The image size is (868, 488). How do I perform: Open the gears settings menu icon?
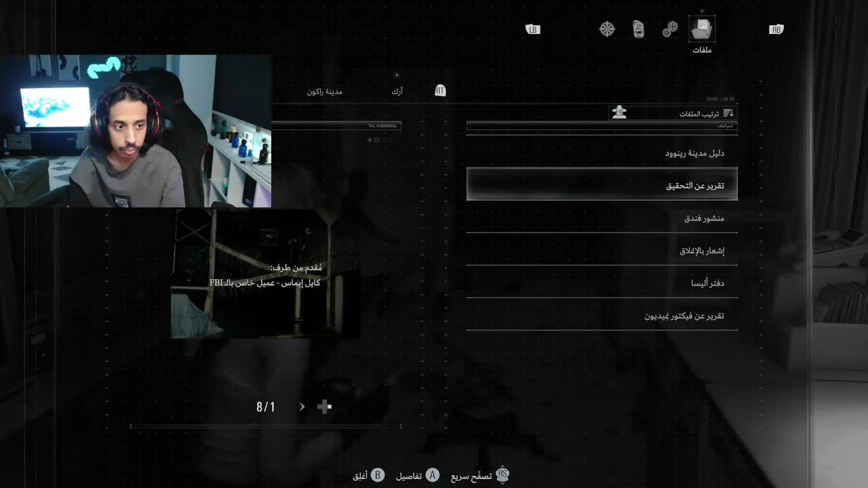[x=670, y=29]
